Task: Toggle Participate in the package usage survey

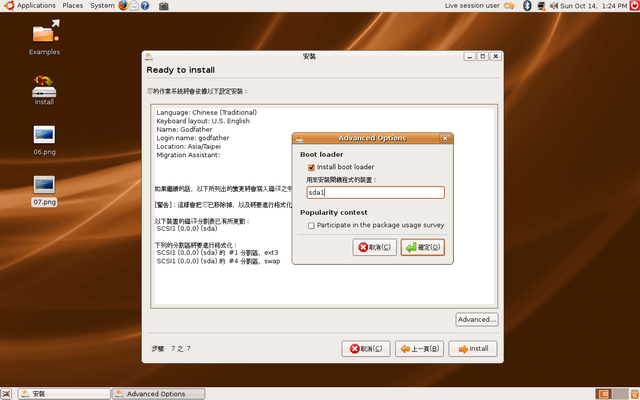Action: (x=311, y=226)
